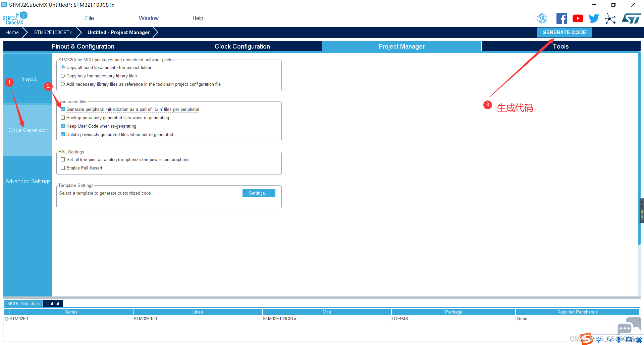This screenshot has width=644, height=345.
Task: Click the status icon beside STM32F1 row
Action: coord(6,319)
